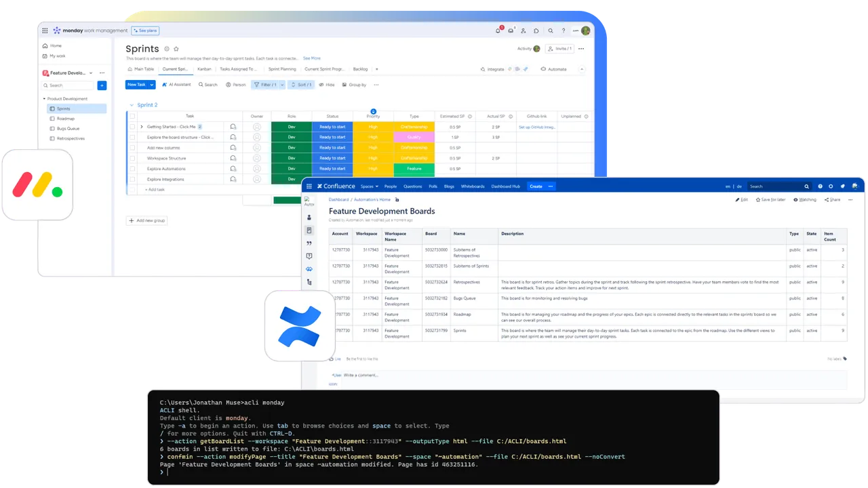Check the Add new columns row

[132, 148]
